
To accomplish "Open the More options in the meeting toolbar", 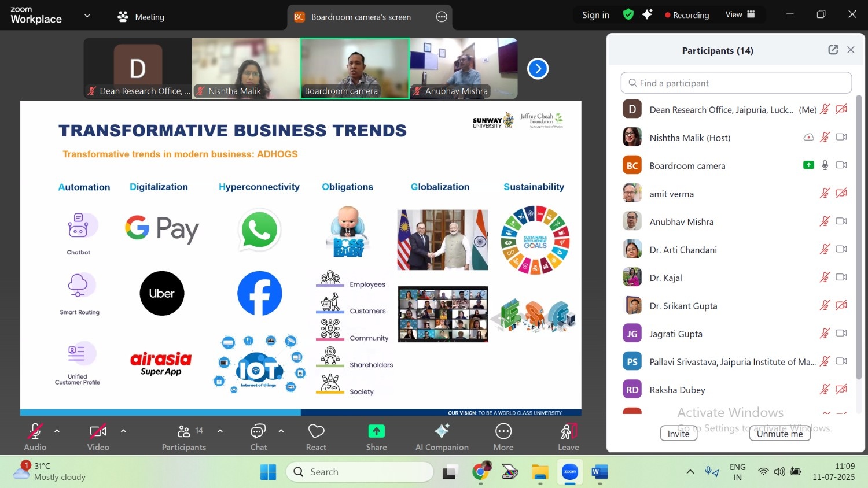I will coord(503,437).
